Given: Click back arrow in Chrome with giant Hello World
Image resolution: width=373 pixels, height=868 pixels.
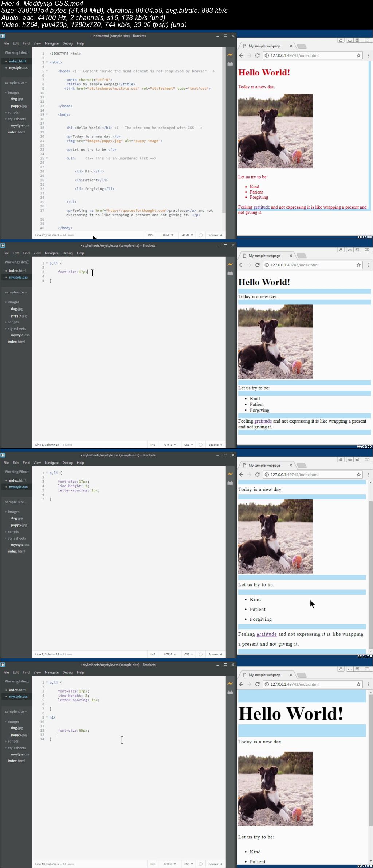Looking at the screenshot, I should pyautogui.click(x=241, y=684).
